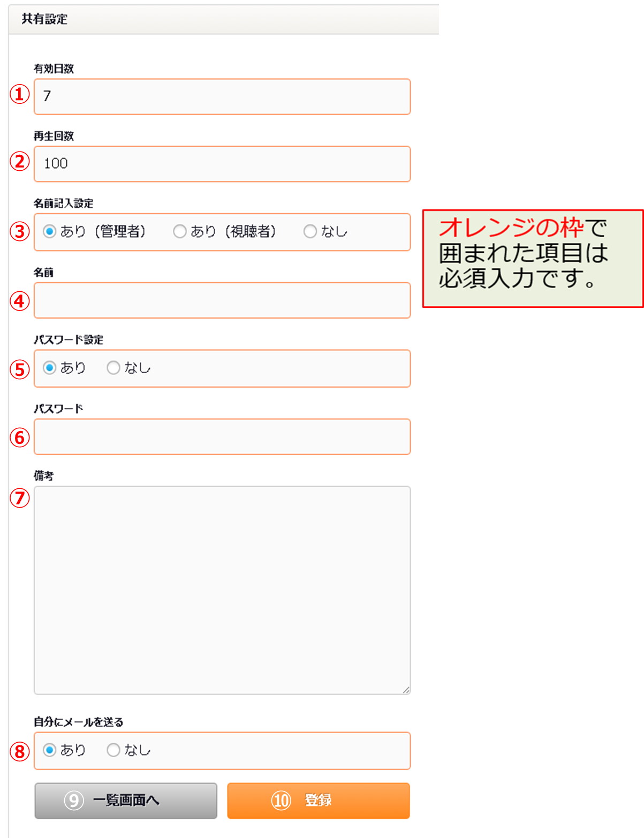Screen dimensions: 644x838
Task: Pick なし for 自分にメールを送る
Action: [113, 750]
